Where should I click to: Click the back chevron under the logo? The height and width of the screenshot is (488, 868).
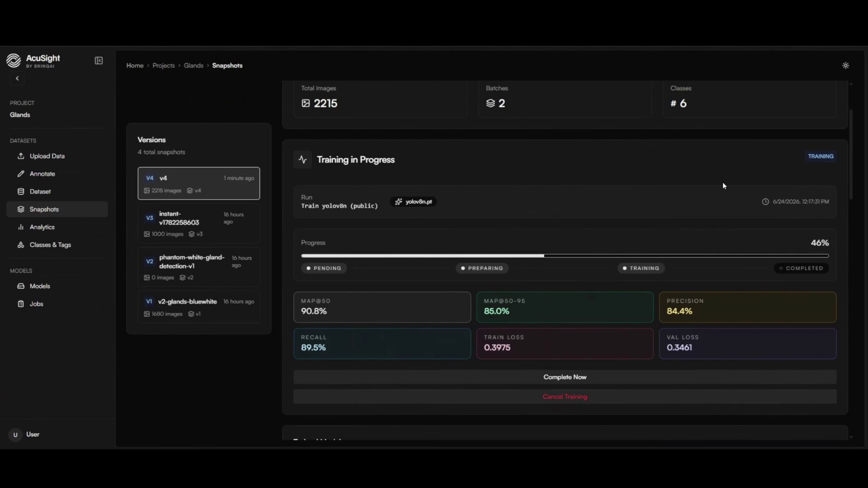[17, 79]
